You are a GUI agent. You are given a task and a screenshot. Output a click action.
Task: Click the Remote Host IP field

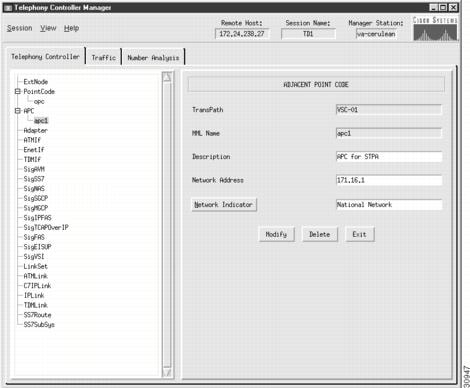click(242, 34)
